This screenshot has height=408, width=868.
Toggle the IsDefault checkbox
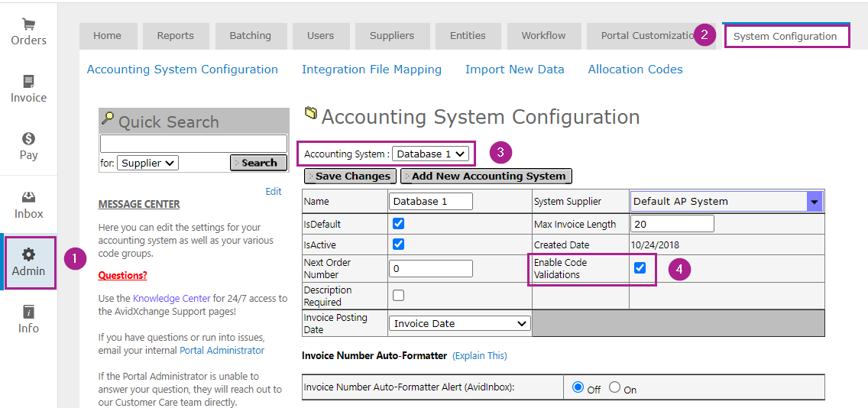pyautogui.click(x=398, y=224)
